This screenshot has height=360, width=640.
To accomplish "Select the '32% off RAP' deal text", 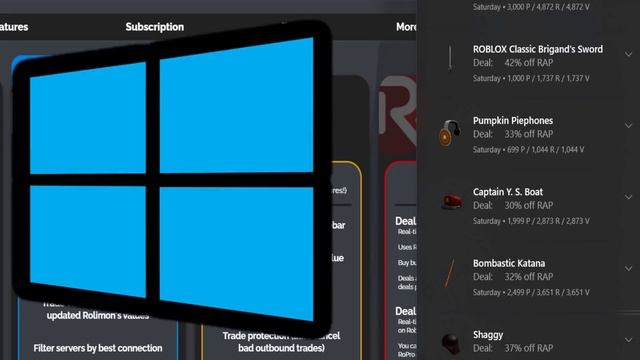I will (529, 277).
